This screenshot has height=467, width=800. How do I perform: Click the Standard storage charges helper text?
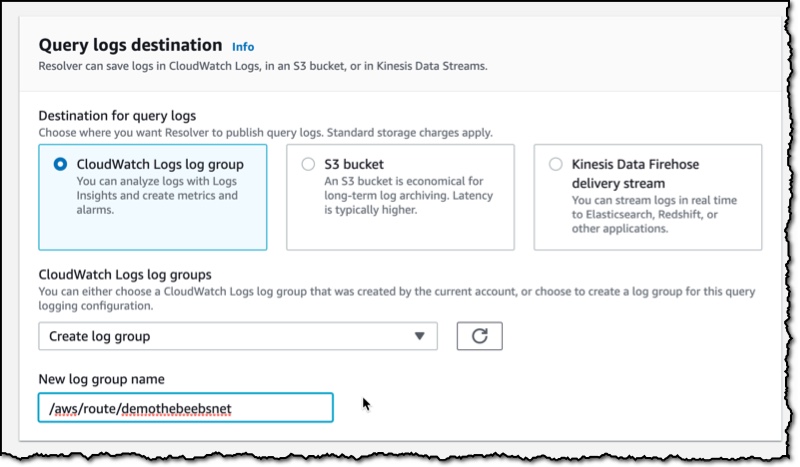tap(410, 133)
